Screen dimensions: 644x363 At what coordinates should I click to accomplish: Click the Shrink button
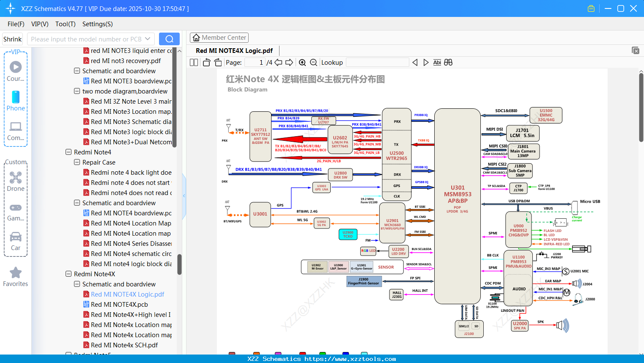13,39
